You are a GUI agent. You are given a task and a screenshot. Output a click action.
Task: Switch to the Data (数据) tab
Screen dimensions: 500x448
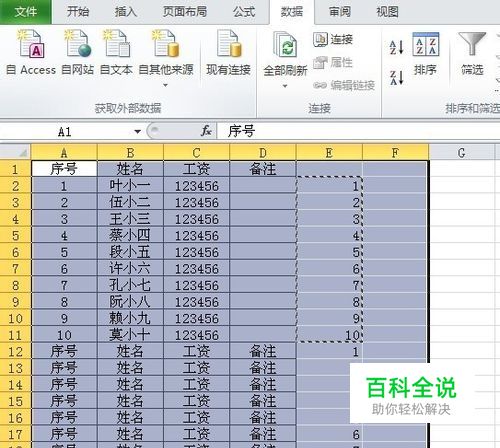pos(292,12)
